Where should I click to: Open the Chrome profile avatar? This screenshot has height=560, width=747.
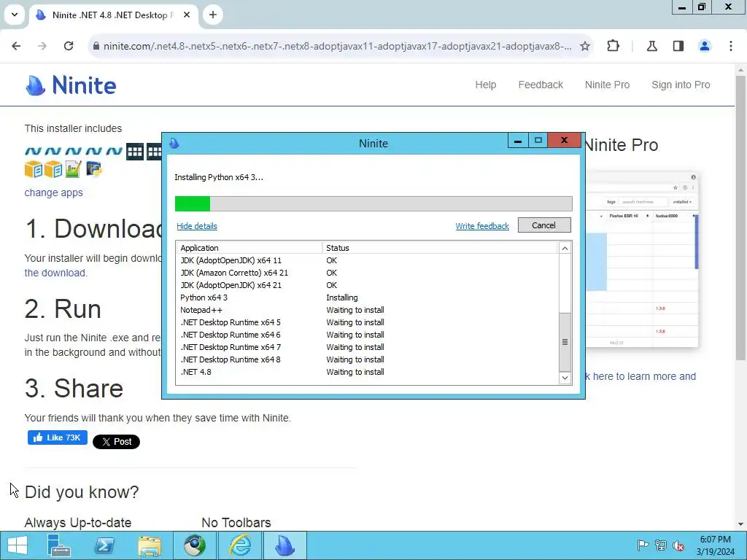tap(704, 46)
